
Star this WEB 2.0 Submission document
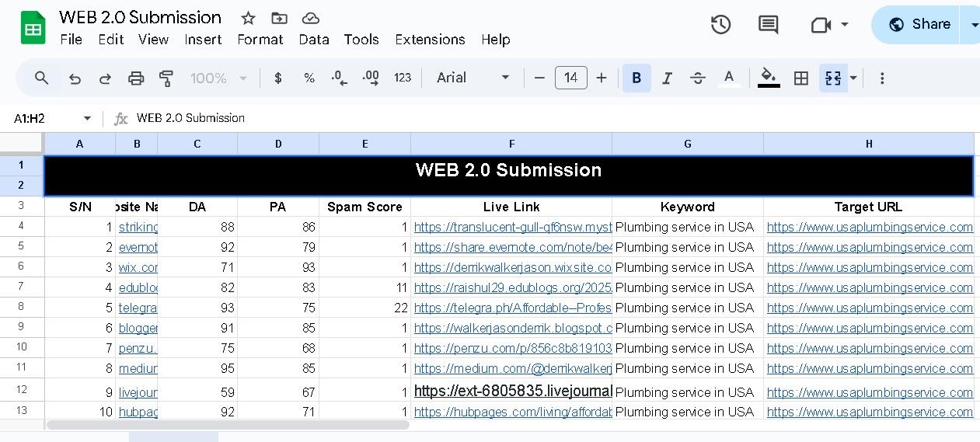248,18
